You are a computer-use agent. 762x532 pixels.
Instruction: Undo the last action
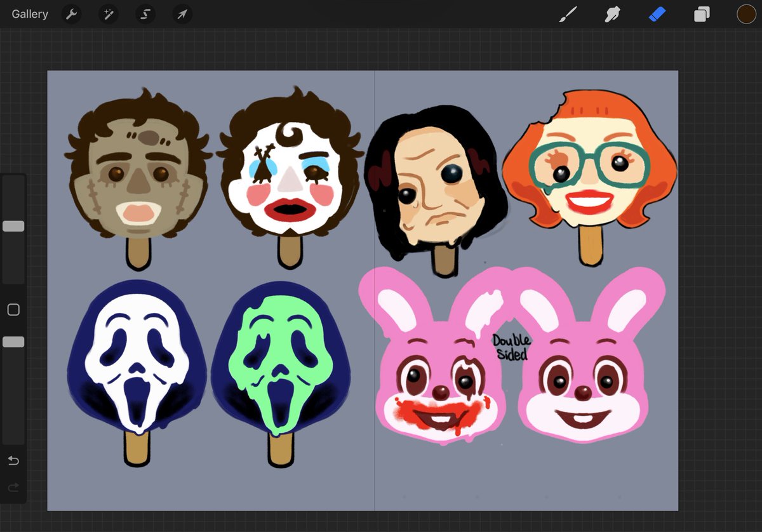13,460
